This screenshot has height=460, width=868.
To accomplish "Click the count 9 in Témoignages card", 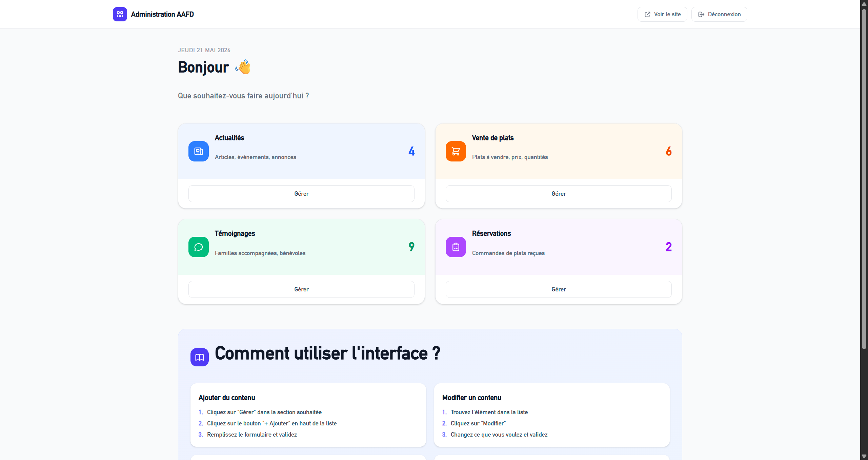I will [411, 247].
